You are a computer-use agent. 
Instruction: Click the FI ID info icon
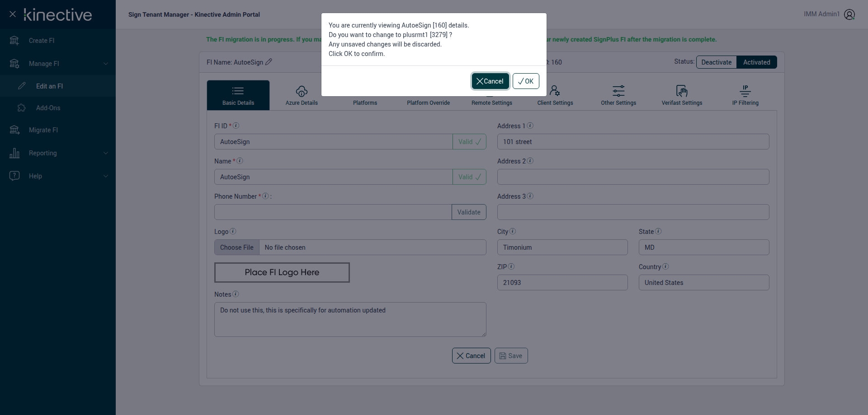[x=236, y=126]
